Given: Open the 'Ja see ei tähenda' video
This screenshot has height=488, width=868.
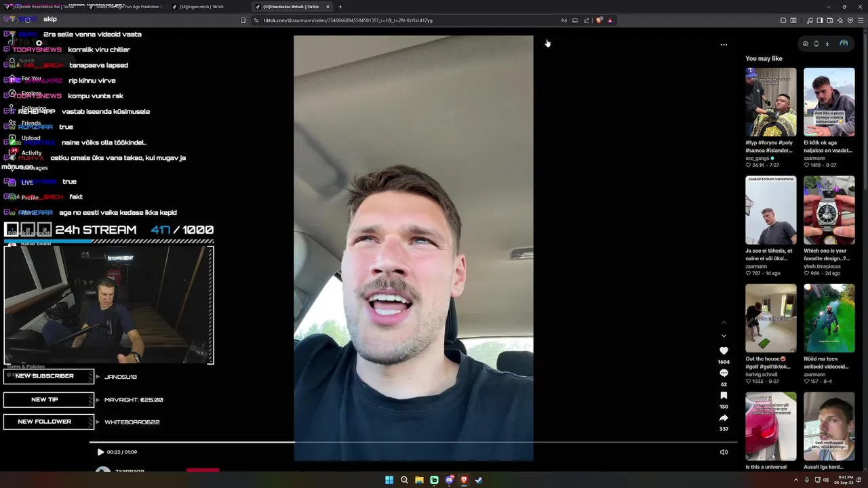Looking at the screenshot, I should point(771,210).
